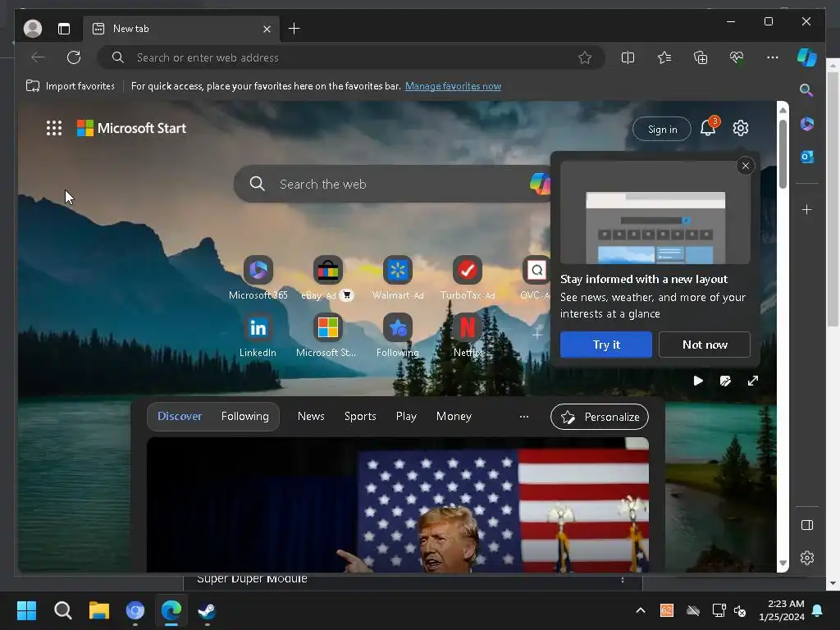Go back using the back arrow
This screenshot has height=630, width=840.
(x=38, y=57)
